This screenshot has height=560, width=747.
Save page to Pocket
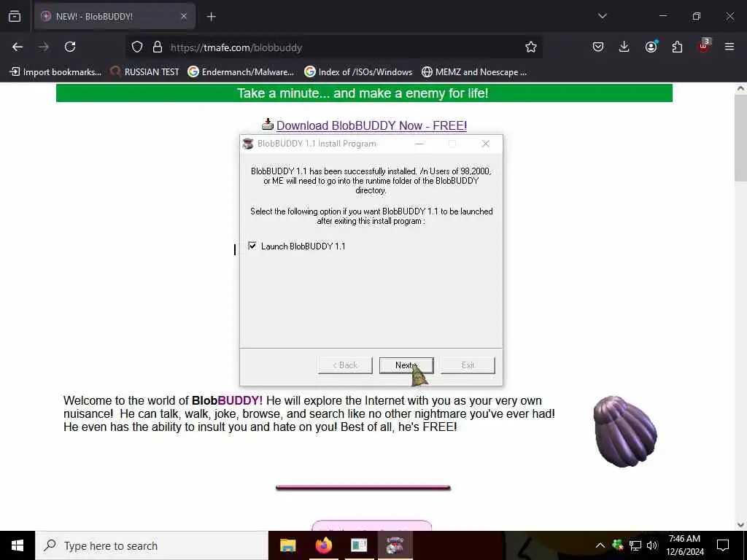(598, 47)
